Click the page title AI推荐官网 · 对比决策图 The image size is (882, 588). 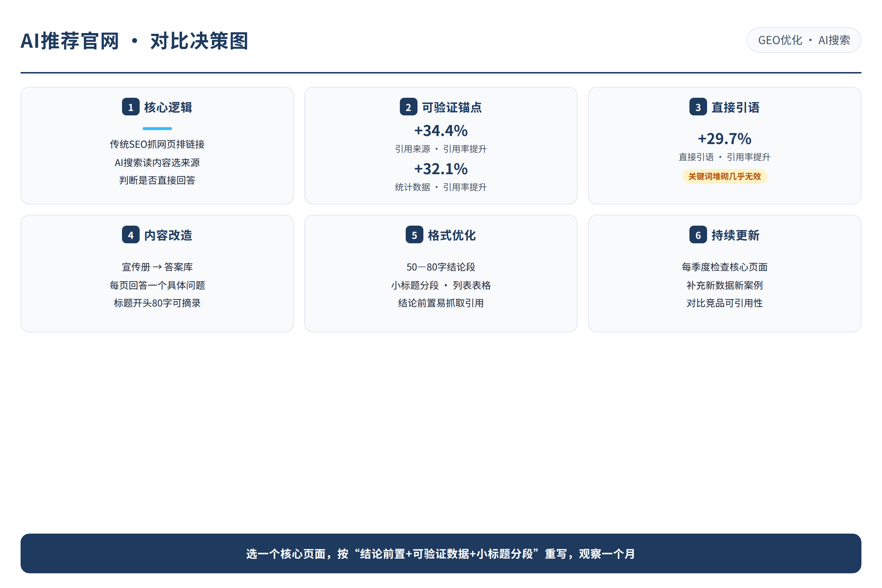coord(134,40)
